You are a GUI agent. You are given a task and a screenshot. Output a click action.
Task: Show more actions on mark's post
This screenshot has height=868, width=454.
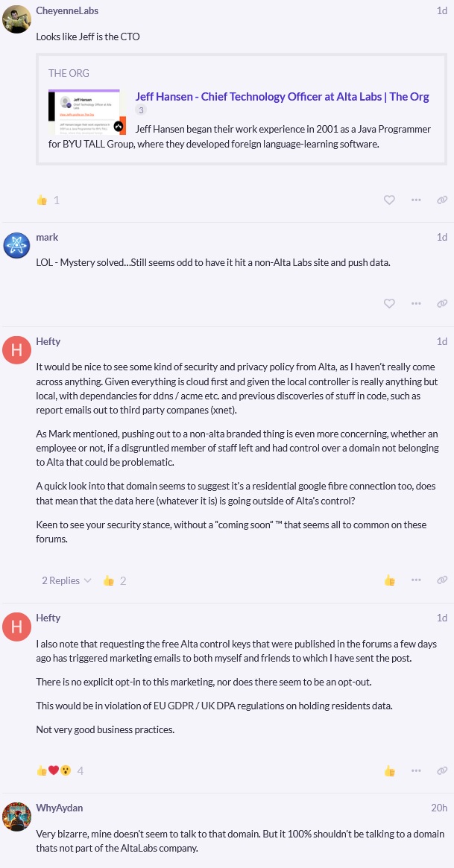point(416,303)
